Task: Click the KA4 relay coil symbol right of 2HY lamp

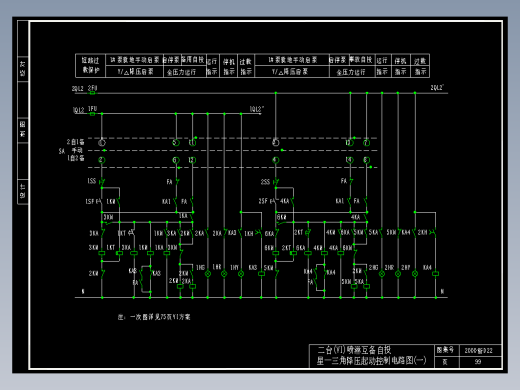Action: [435, 274]
